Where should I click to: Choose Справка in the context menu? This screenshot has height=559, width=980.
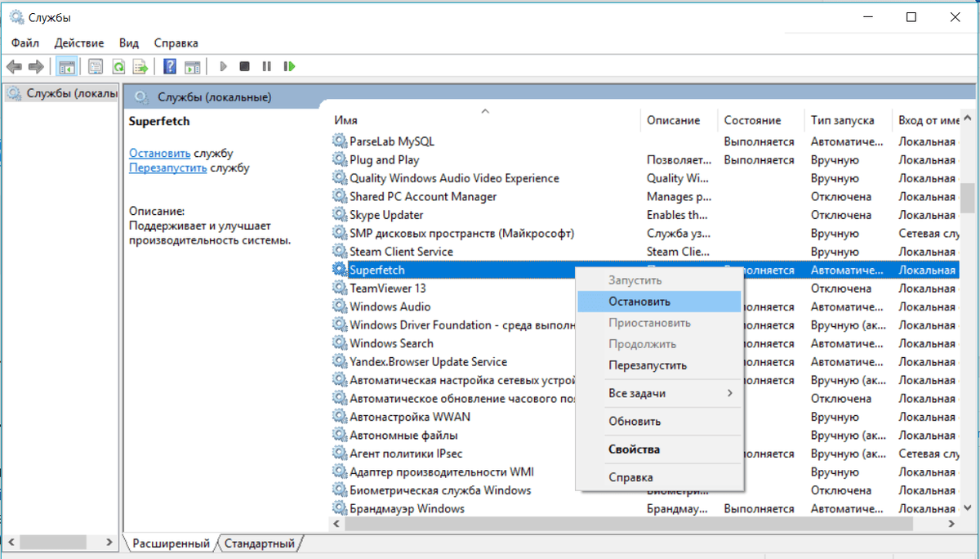tap(659, 476)
